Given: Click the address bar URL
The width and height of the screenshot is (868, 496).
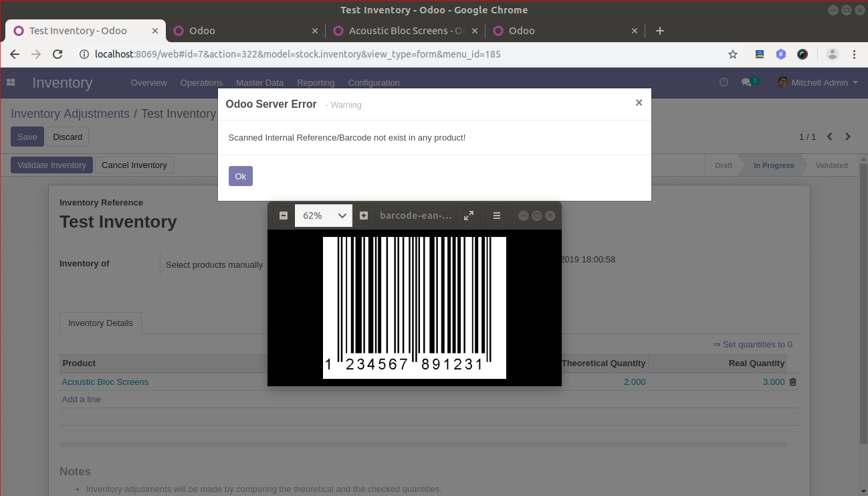Looking at the screenshot, I should click(298, 54).
